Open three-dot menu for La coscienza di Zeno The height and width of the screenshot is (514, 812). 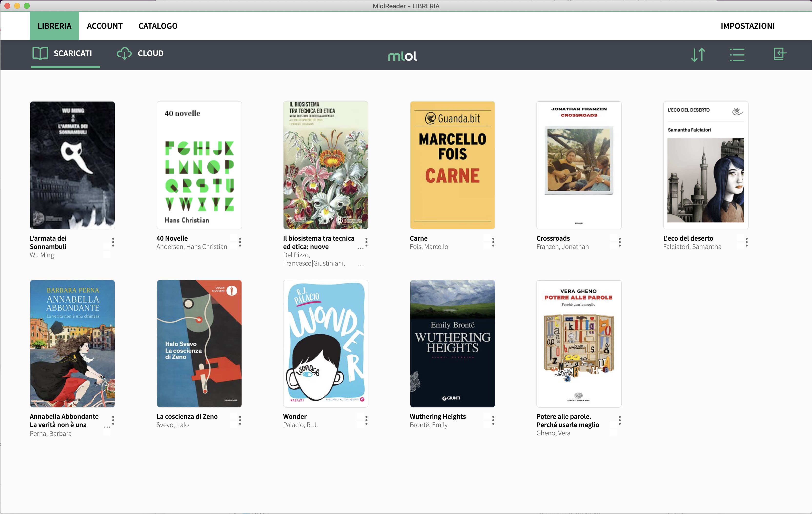(240, 420)
